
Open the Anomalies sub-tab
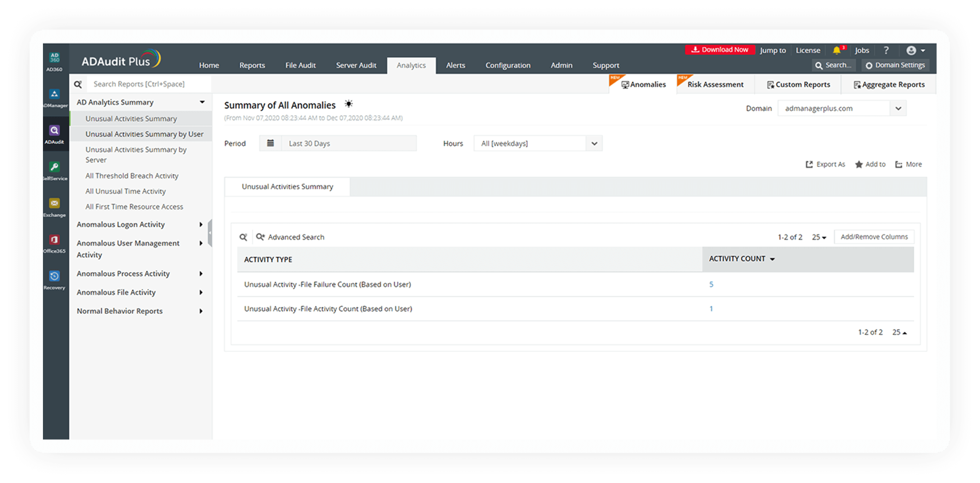[x=643, y=85]
